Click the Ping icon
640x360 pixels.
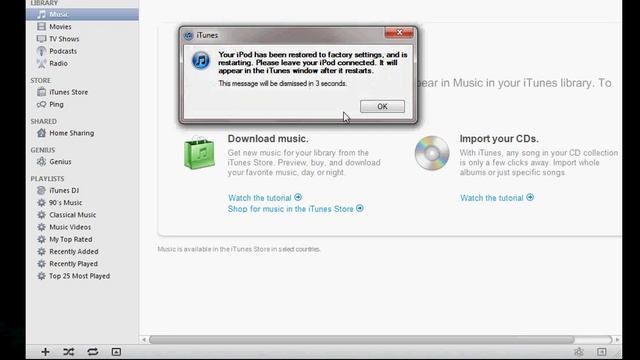41,104
